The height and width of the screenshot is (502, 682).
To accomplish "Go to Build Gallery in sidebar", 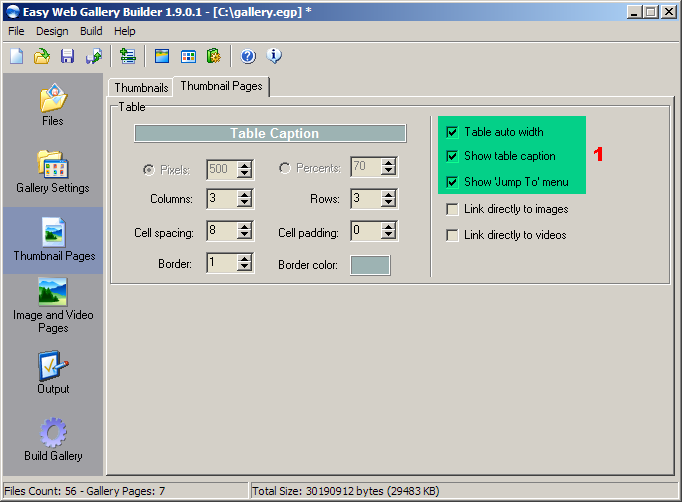I will (x=53, y=439).
